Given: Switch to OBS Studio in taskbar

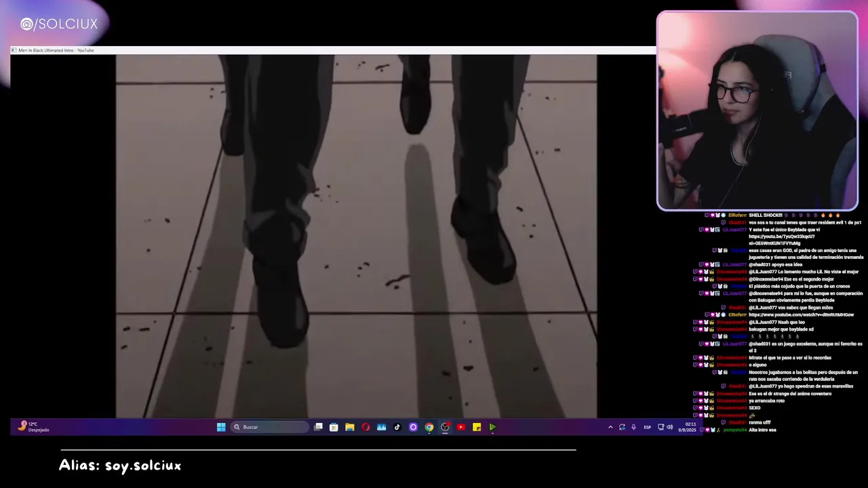Looking at the screenshot, I should coord(445,427).
